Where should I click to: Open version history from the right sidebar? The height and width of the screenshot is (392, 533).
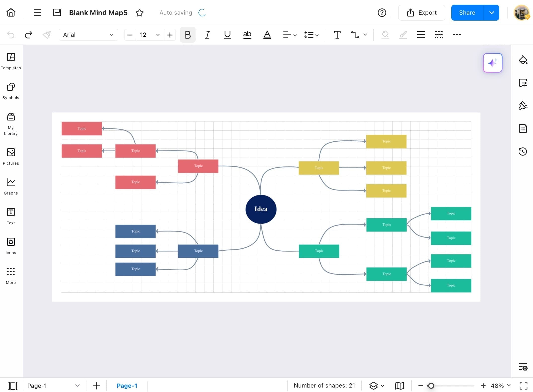tap(523, 151)
